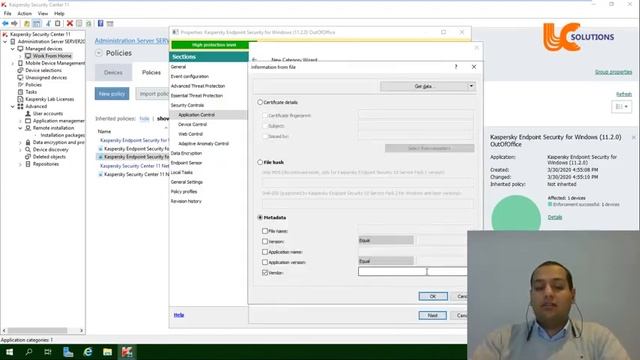Check the Application version checkbox
This screenshot has width=640, height=360.
click(265, 262)
